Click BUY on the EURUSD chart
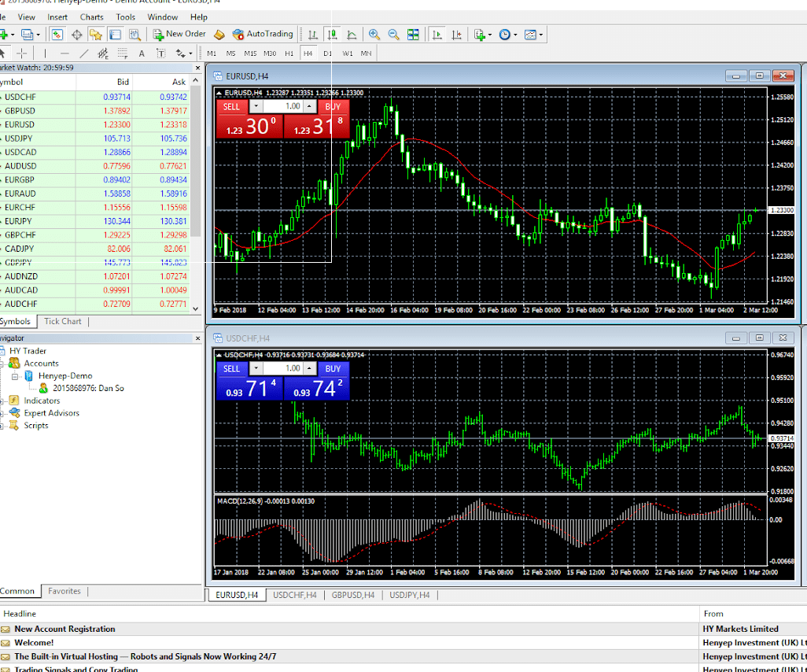 pos(333,106)
